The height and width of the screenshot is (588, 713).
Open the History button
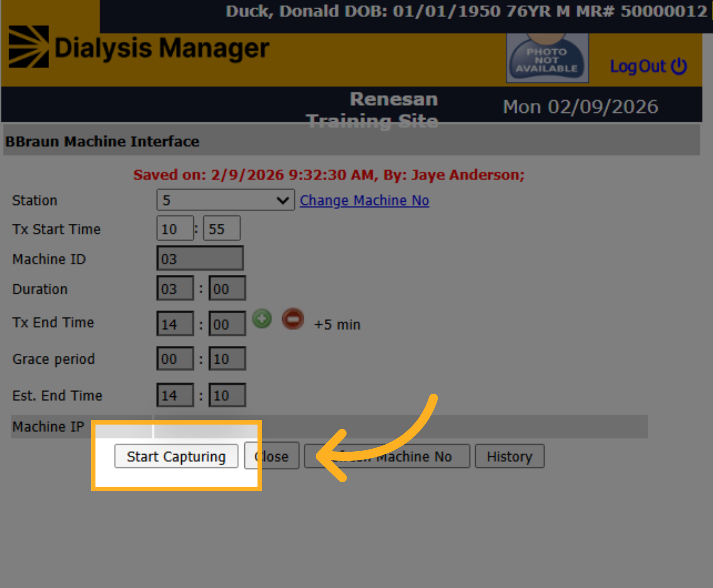pyautogui.click(x=510, y=456)
